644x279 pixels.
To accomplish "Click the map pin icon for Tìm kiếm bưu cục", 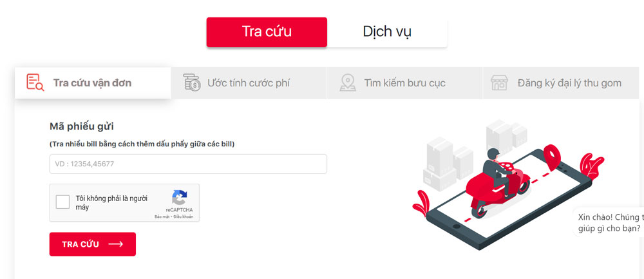I will coord(348,82).
